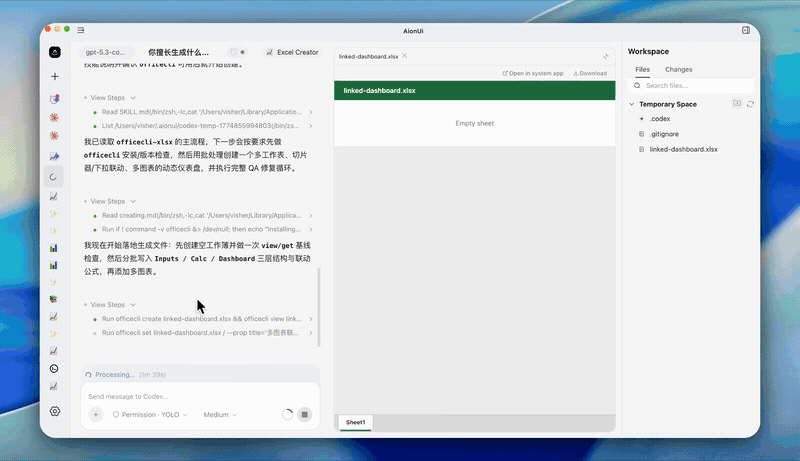Click the attach plus button in composer
The height and width of the screenshot is (461, 800).
coord(95,415)
